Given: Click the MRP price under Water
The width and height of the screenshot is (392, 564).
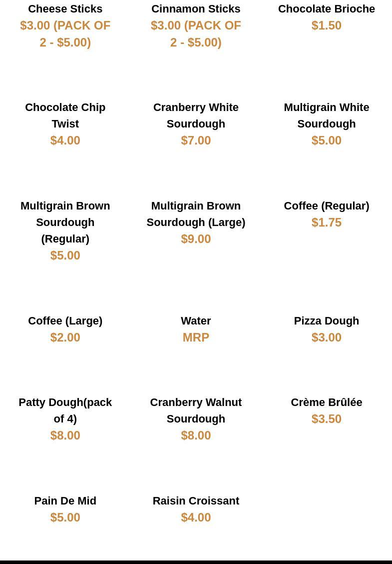Looking at the screenshot, I should click(196, 337).
